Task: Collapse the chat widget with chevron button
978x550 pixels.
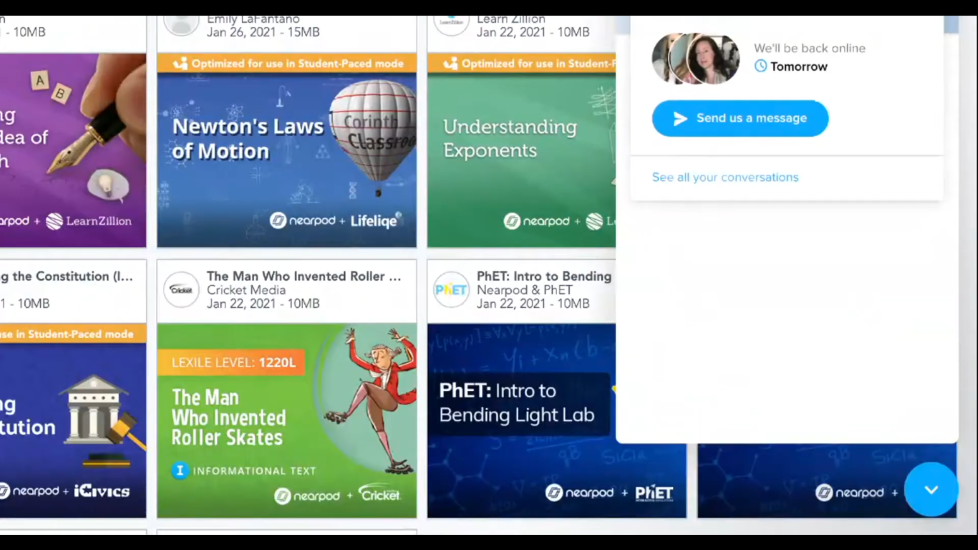Action: point(931,490)
